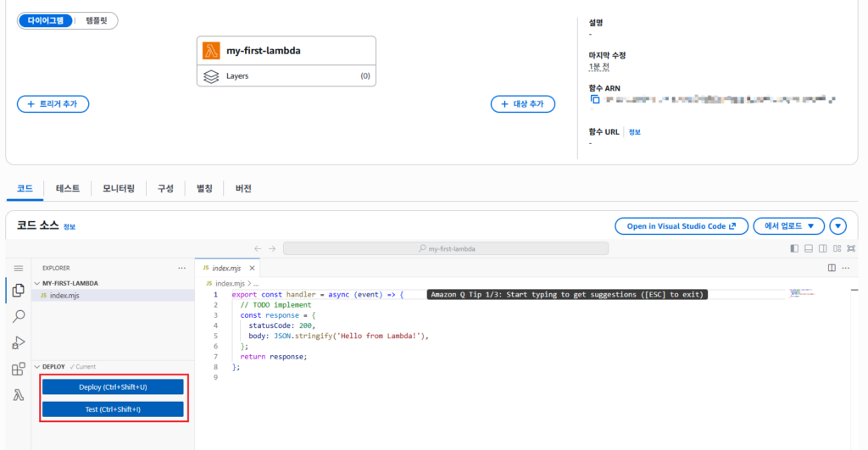The image size is (868, 450).
Task: Open the Lambda icon in activity bar
Action: click(x=19, y=395)
